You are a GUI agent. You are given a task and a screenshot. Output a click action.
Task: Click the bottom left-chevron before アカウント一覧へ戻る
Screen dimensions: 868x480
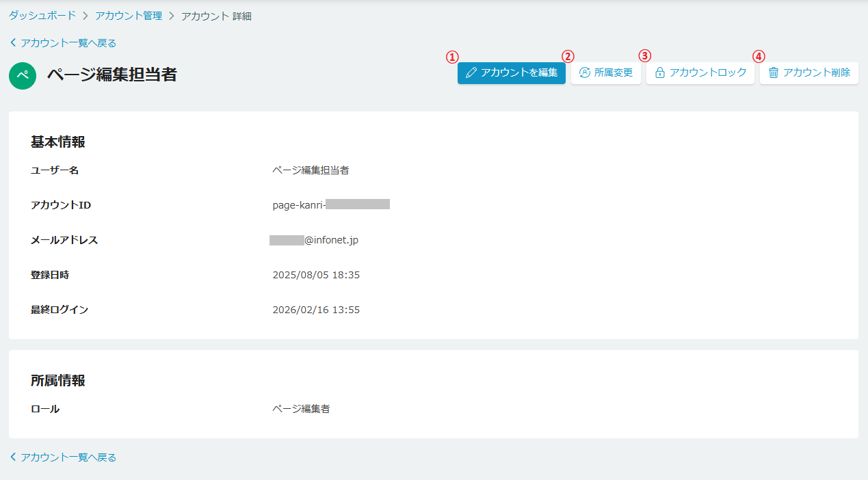[x=13, y=457]
